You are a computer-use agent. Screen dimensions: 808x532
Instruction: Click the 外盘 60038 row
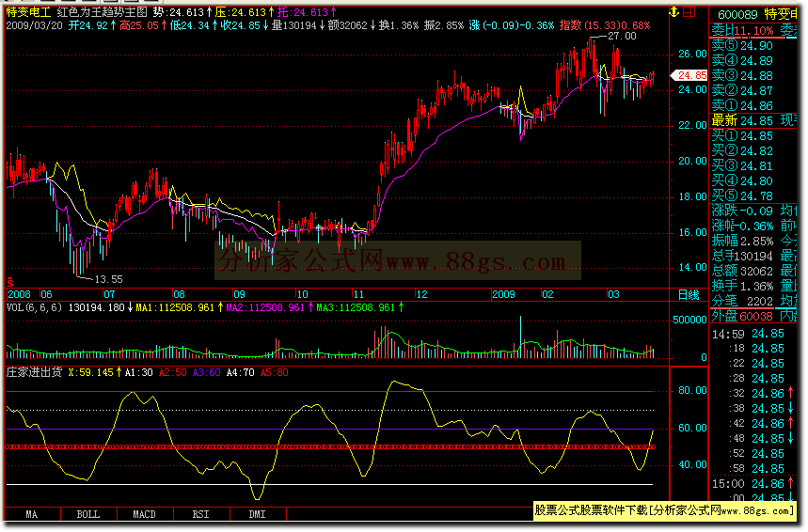(x=742, y=316)
